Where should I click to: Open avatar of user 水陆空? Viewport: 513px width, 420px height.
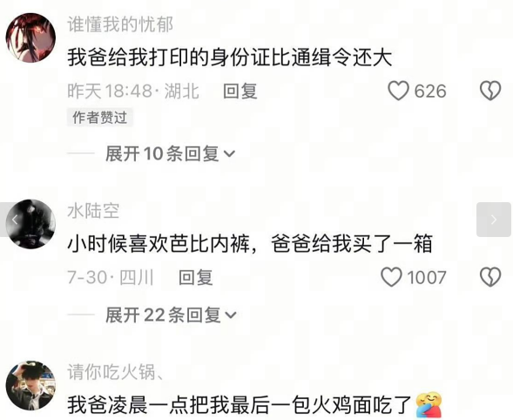30,224
